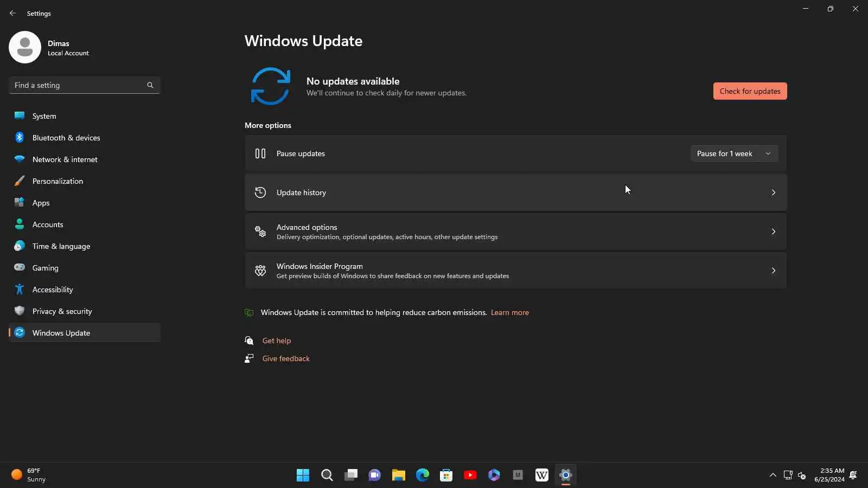The height and width of the screenshot is (488, 868).
Task: Click in the Find a setting field
Action: point(85,85)
